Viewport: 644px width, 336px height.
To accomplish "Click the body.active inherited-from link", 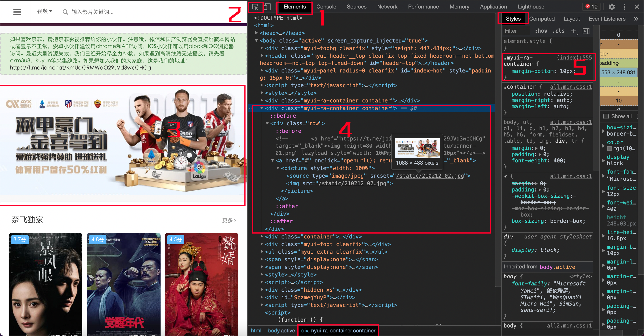I will click(x=557, y=267).
